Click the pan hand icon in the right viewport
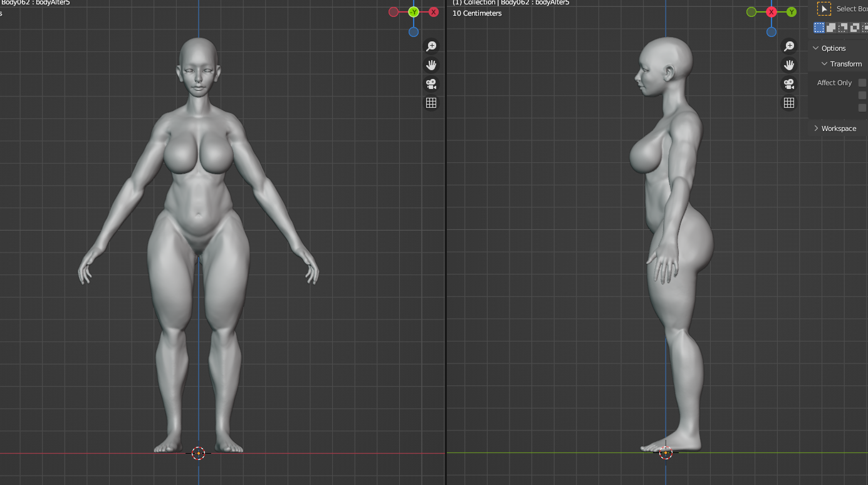 point(789,65)
